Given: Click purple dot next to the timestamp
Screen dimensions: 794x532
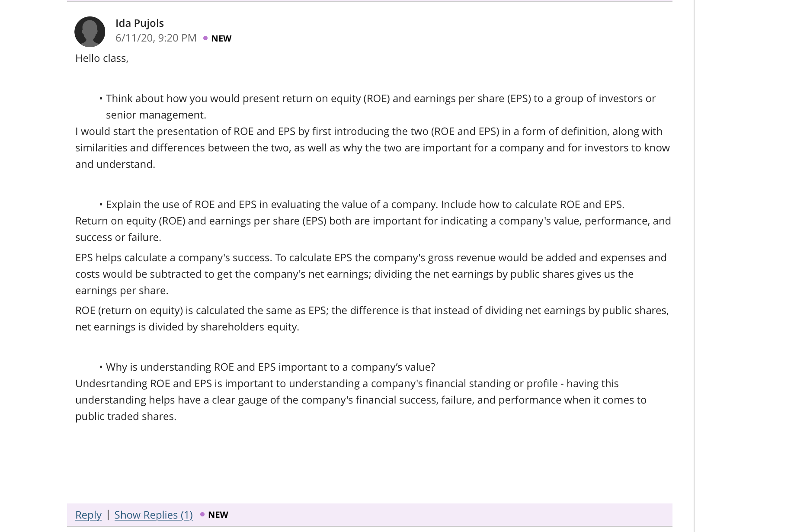Looking at the screenshot, I should [205, 38].
